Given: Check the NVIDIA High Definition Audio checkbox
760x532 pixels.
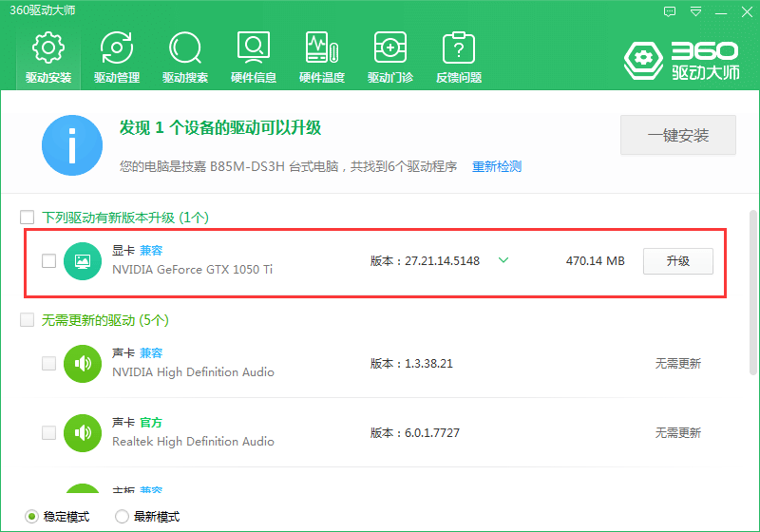Looking at the screenshot, I should (49, 363).
